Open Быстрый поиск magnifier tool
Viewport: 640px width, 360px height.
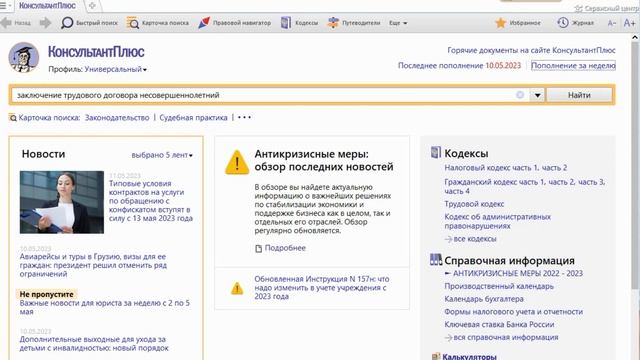pyautogui.click(x=89, y=23)
